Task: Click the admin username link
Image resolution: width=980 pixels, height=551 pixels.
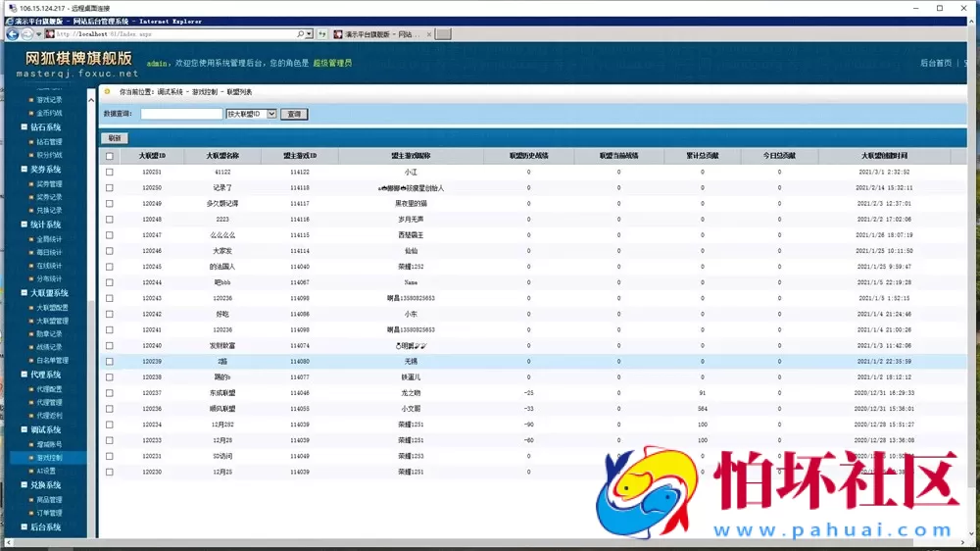Action: (157, 63)
